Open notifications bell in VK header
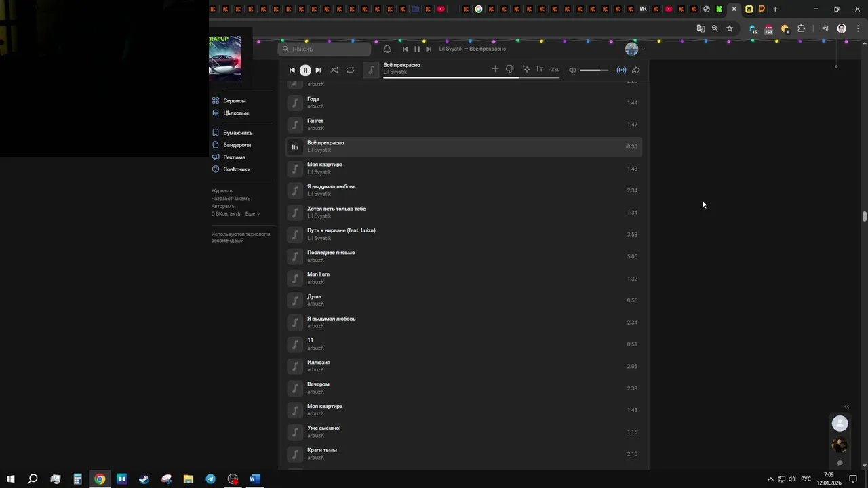868x488 pixels. point(387,49)
